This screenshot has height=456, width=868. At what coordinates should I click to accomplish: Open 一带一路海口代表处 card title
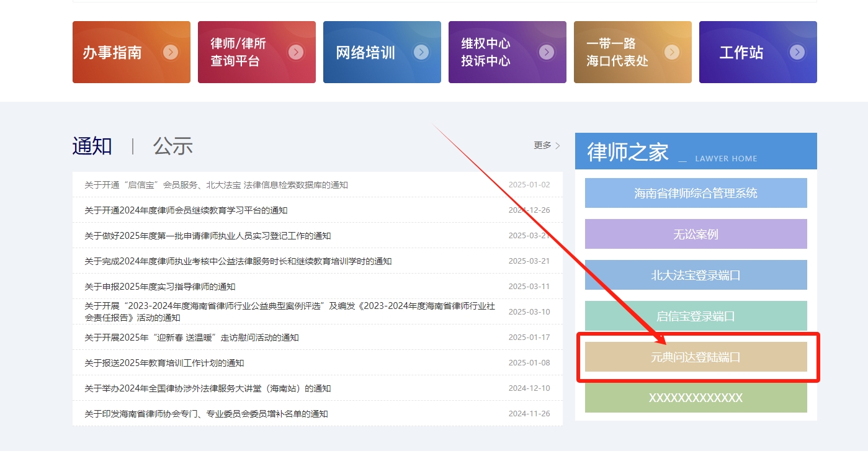(x=617, y=52)
